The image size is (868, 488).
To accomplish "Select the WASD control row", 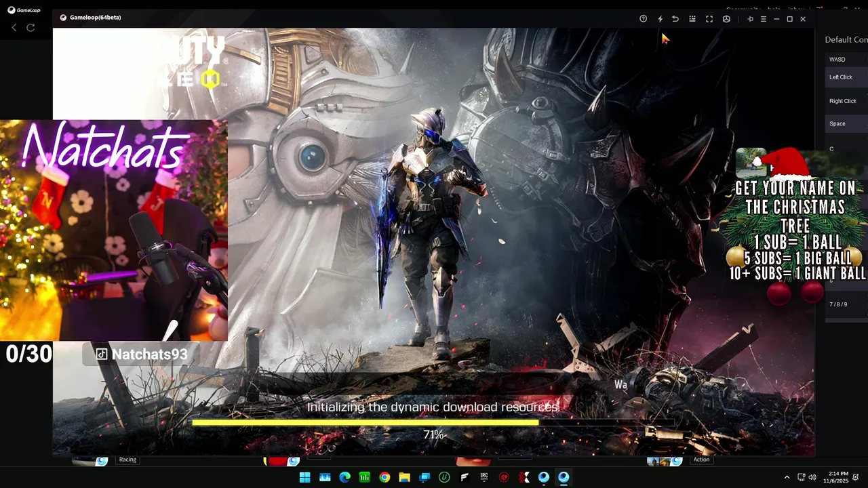I will tap(847, 60).
